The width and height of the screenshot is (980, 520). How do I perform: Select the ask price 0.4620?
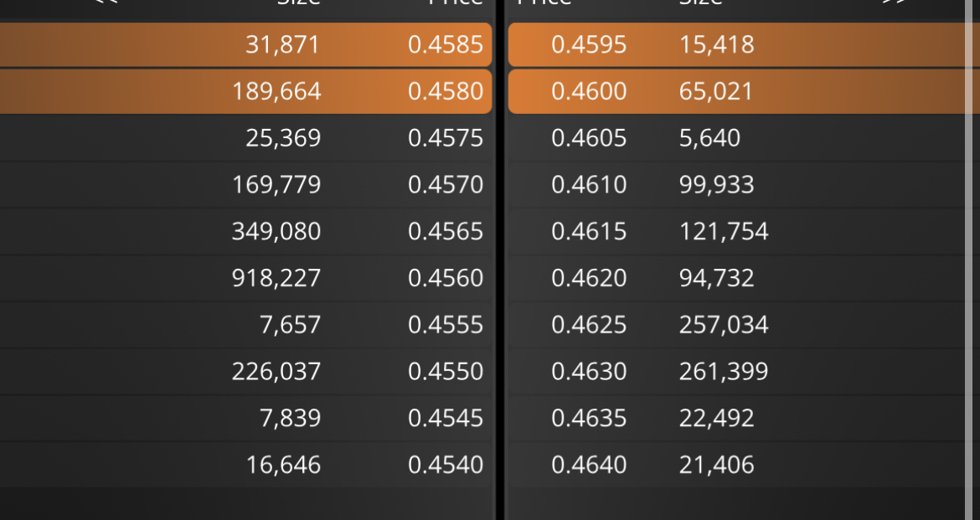[x=589, y=278]
